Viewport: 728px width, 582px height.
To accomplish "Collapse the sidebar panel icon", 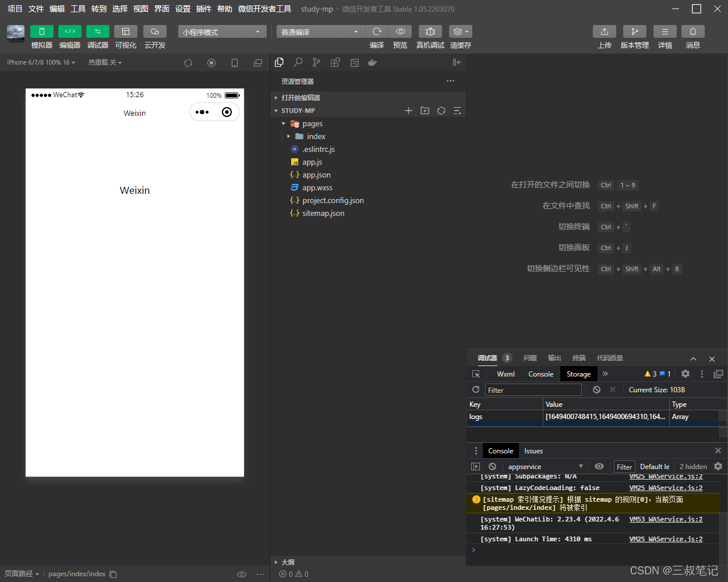I will click(x=457, y=62).
